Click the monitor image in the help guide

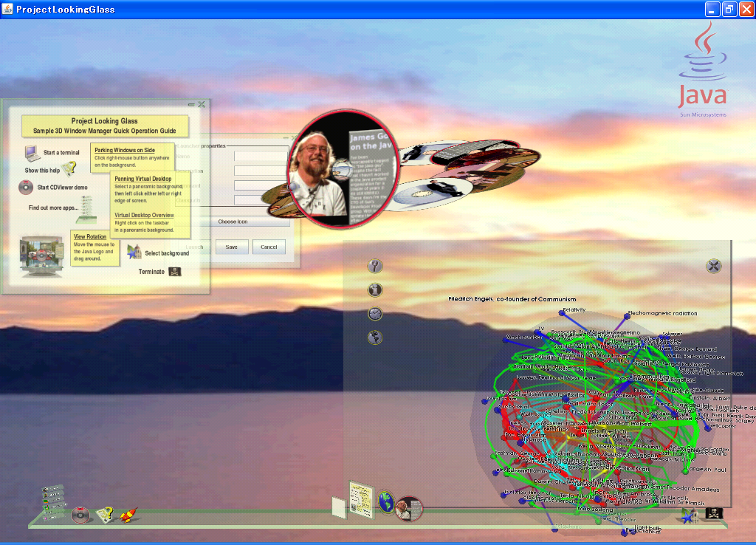click(41, 256)
